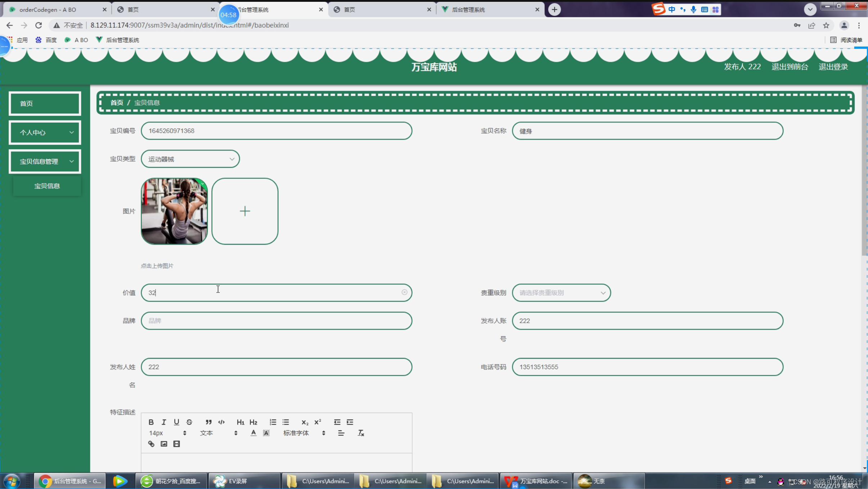Apply superscript formatting

(x=318, y=422)
